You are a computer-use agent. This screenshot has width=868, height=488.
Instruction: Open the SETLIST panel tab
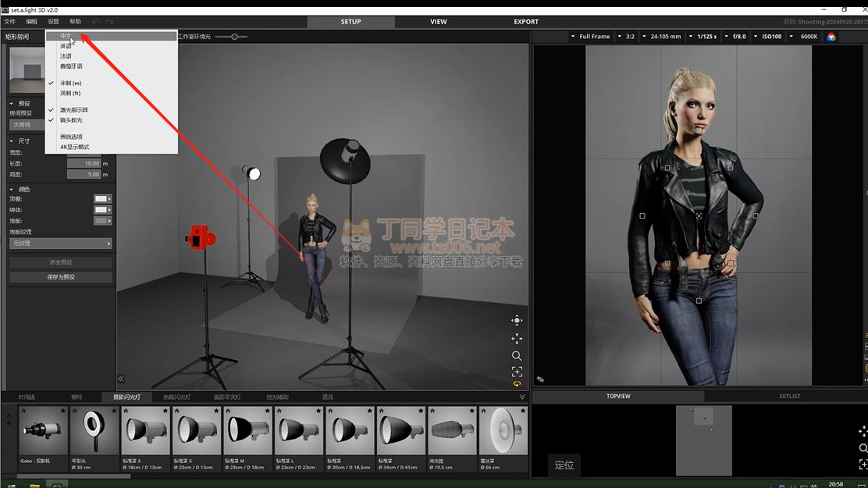(789, 396)
